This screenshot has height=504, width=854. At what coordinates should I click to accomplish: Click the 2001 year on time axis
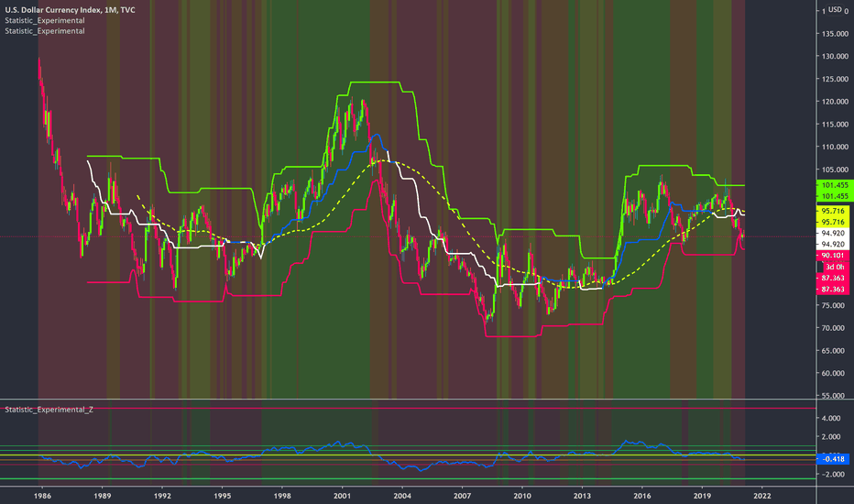[x=342, y=496]
